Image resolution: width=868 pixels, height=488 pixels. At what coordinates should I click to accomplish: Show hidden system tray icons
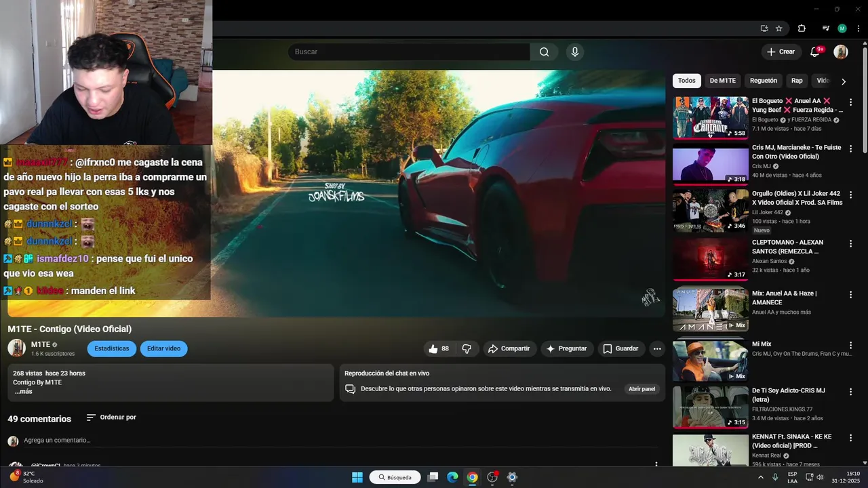[x=760, y=477]
